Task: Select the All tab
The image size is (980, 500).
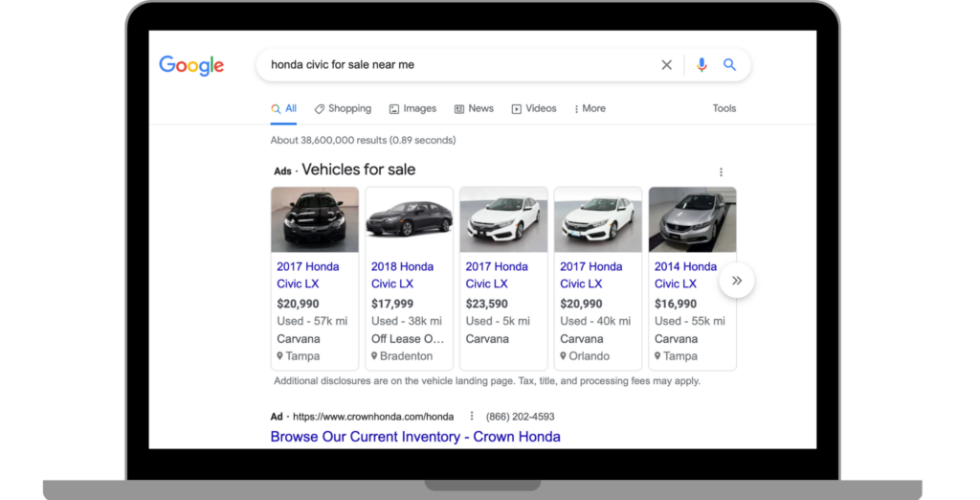Action: pos(283,109)
